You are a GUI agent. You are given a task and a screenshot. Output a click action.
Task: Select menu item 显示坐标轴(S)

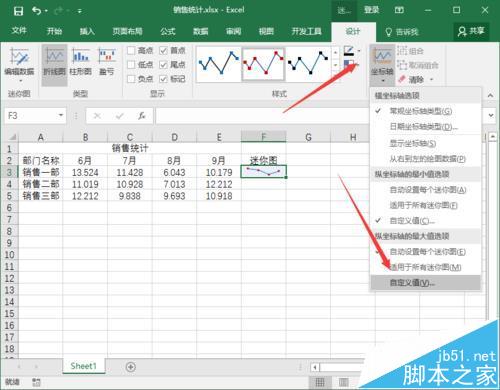[425, 144]
